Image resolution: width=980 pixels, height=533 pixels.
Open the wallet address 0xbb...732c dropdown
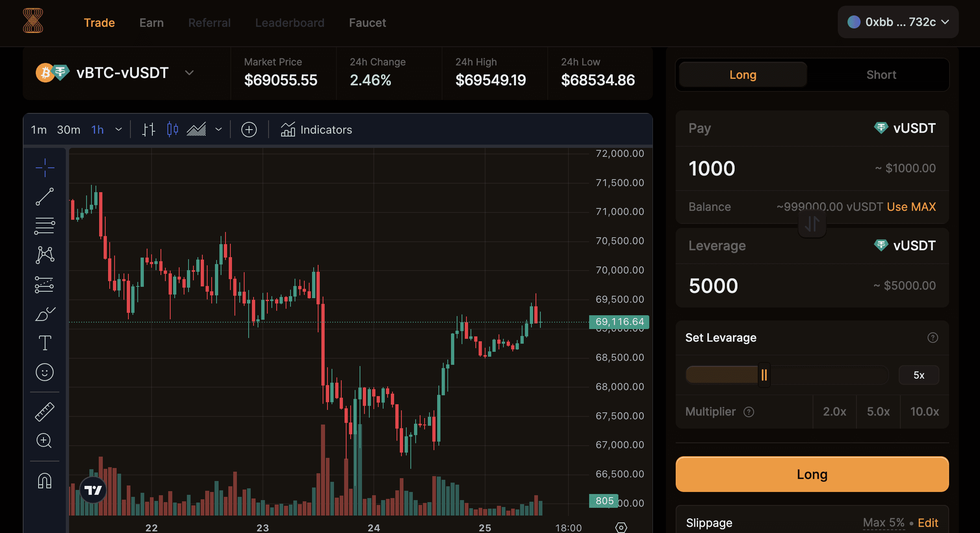coord(898,22)
